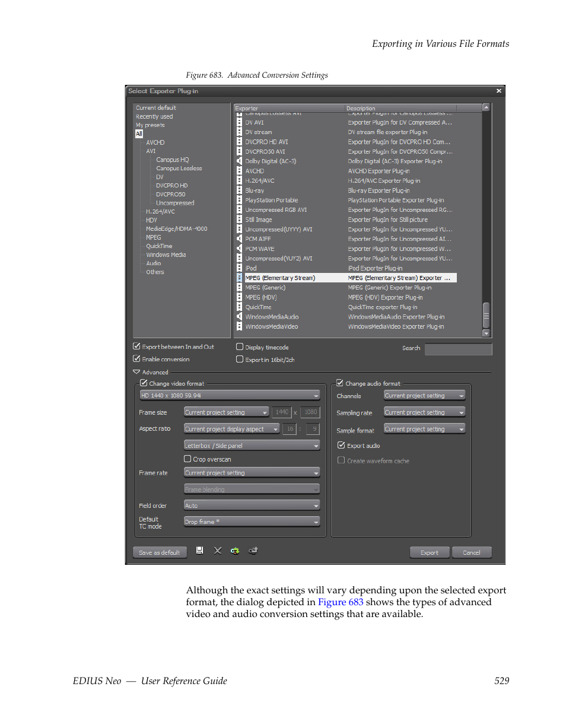This screenshot has height=728, width=566.
Task: Click the film icon beside H.264/AVC exporter
Action: point(239,180)
